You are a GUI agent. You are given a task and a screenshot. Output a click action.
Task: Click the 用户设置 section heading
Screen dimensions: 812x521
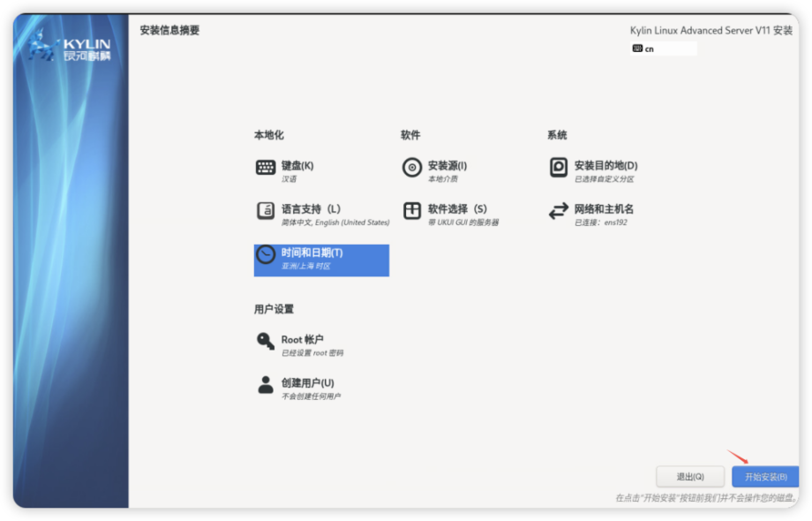click(x=274, y=309)
